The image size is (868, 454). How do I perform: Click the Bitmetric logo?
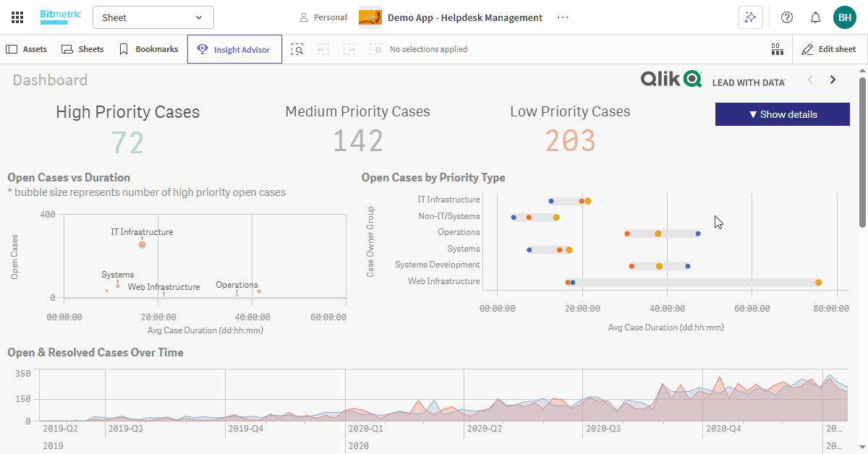click(61, 17)
